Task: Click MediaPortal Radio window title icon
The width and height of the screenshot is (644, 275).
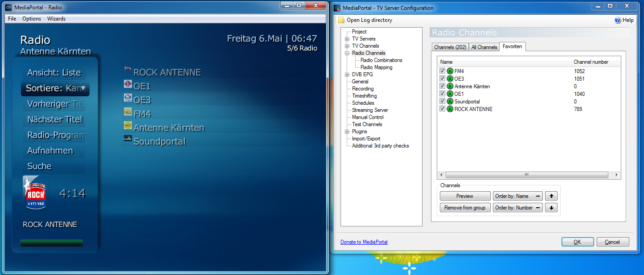Action: click(8, 7)
